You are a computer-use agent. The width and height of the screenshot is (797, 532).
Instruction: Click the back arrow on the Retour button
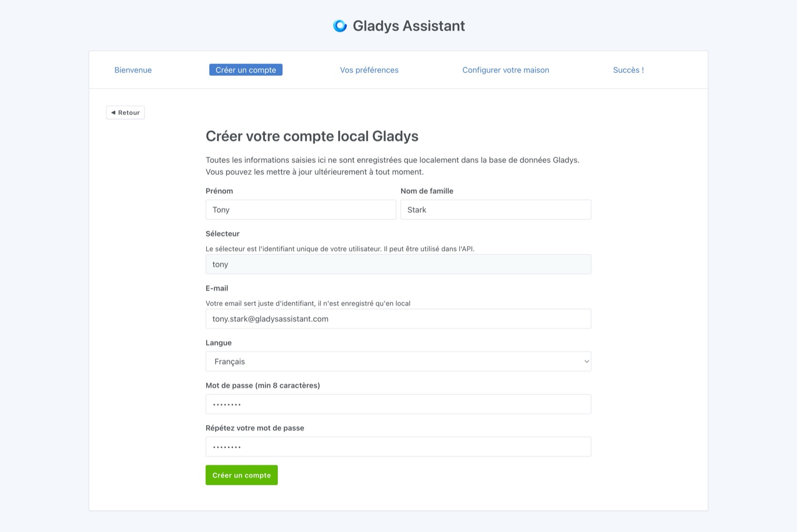coord(115,112)
